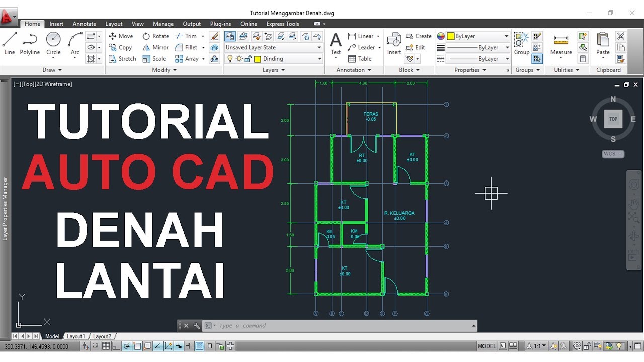644x362 pixels.
Task: Click the Scale command
Action: (x=154, y=59)
